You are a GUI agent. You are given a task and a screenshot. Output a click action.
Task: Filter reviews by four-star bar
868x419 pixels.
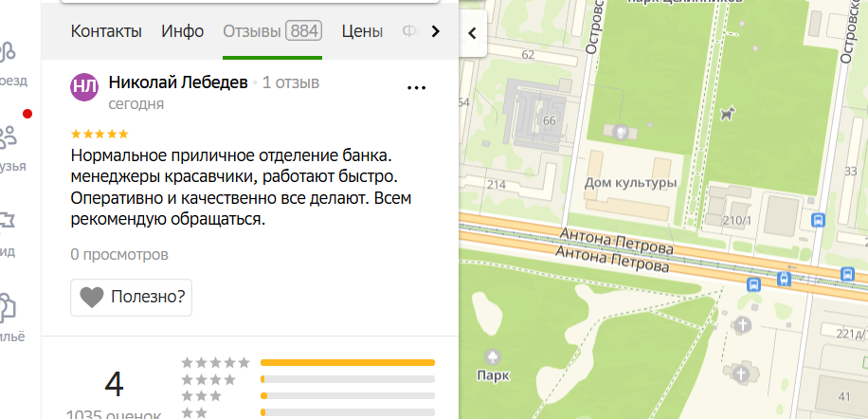pyautogui.click(x=348, y=379)
